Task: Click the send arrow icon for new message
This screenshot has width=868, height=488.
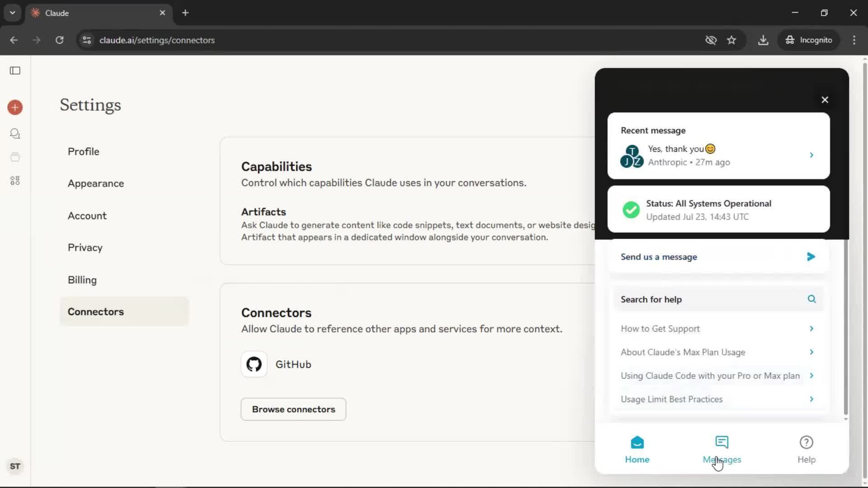Action: (811, 257)
